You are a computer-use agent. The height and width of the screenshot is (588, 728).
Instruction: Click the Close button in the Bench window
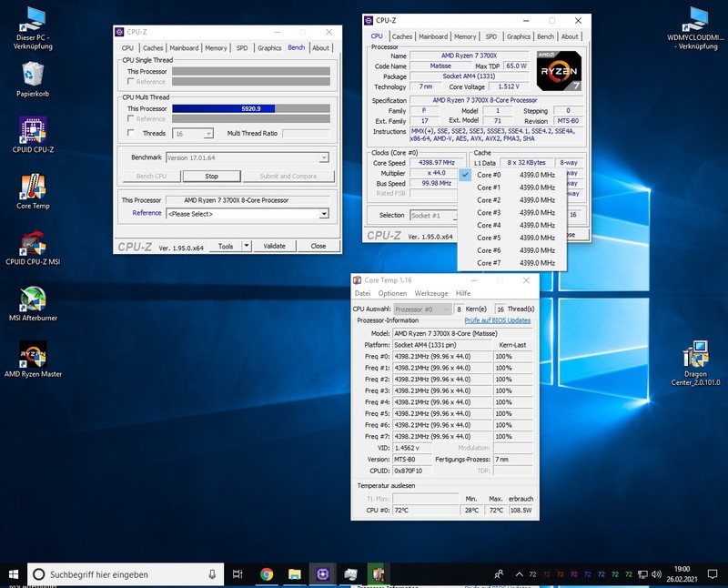(318, 246)
